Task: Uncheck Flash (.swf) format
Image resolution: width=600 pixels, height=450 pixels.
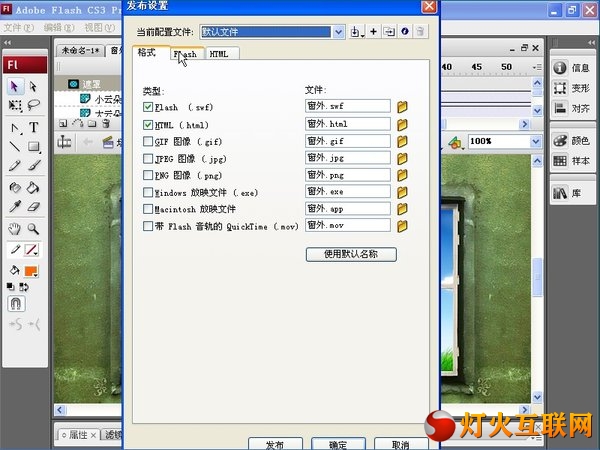Action: tap(148, 107)
